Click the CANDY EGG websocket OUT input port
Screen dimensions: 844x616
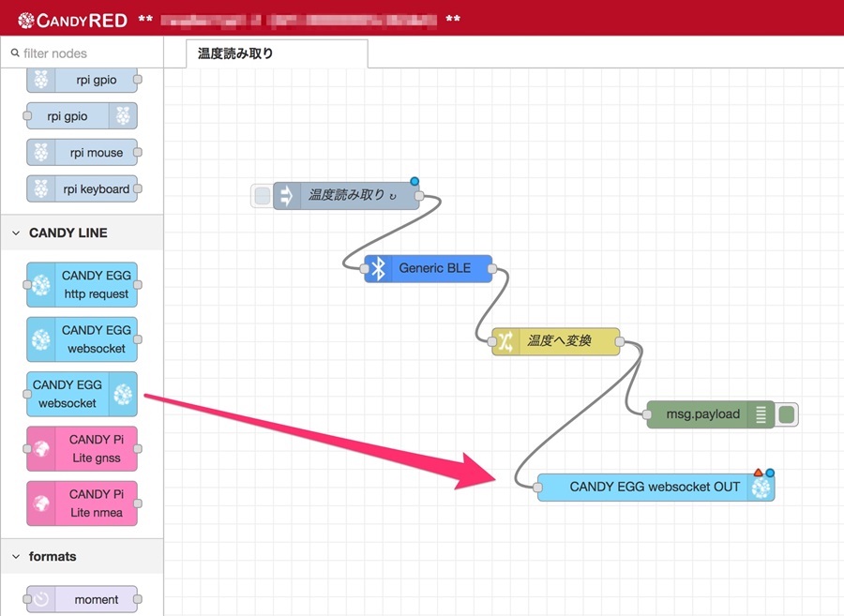(x=537, y=488)
